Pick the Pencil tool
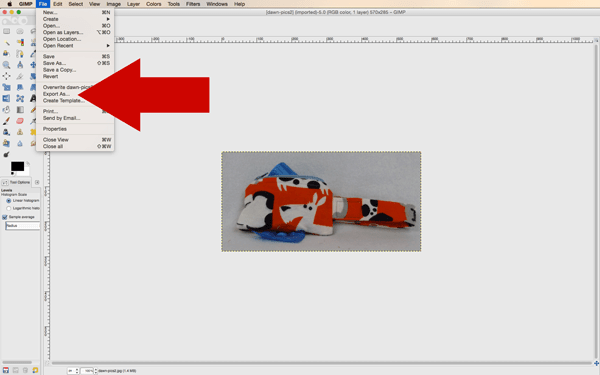Viewport: 600px width, 375px height. [33, 109]
